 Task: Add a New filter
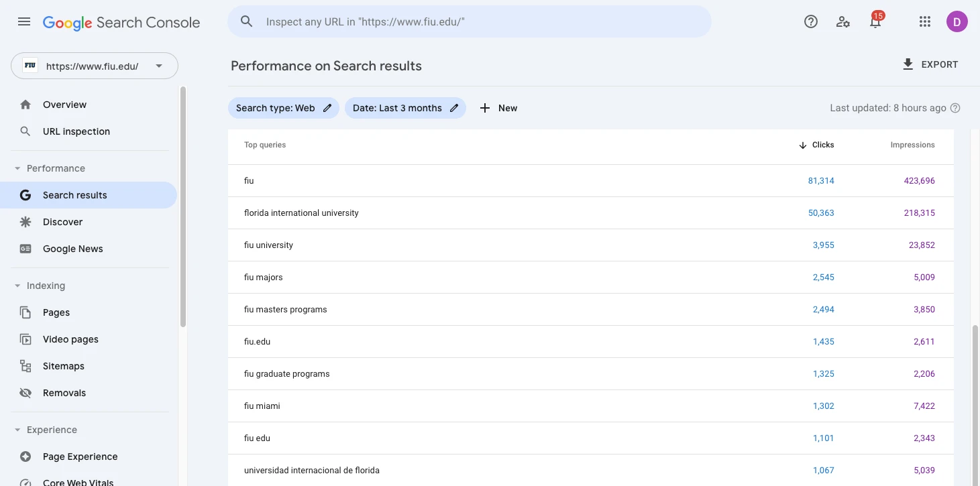click(498, 108)
